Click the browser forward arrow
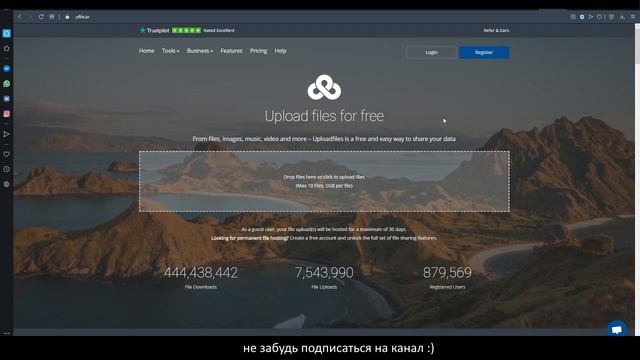This screenshot has height=360, width=640. [30, 17]
